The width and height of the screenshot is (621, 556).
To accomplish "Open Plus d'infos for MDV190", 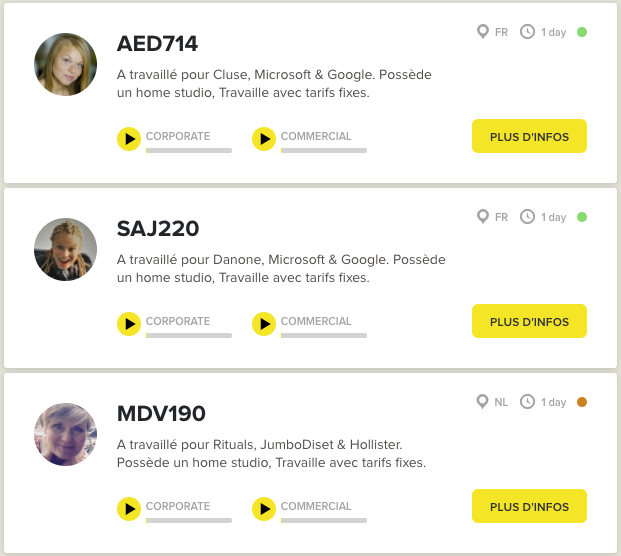I will tap(529, 506).
